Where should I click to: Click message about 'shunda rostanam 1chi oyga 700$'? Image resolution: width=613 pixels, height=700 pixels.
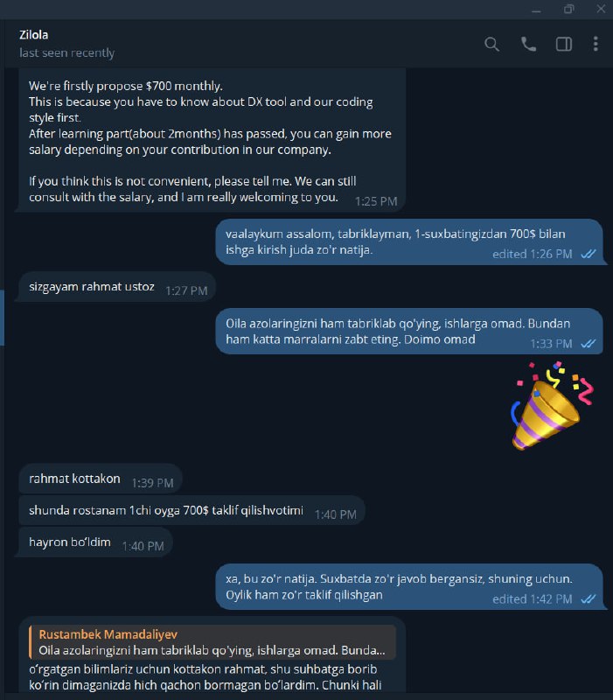[x=192, y=510]
